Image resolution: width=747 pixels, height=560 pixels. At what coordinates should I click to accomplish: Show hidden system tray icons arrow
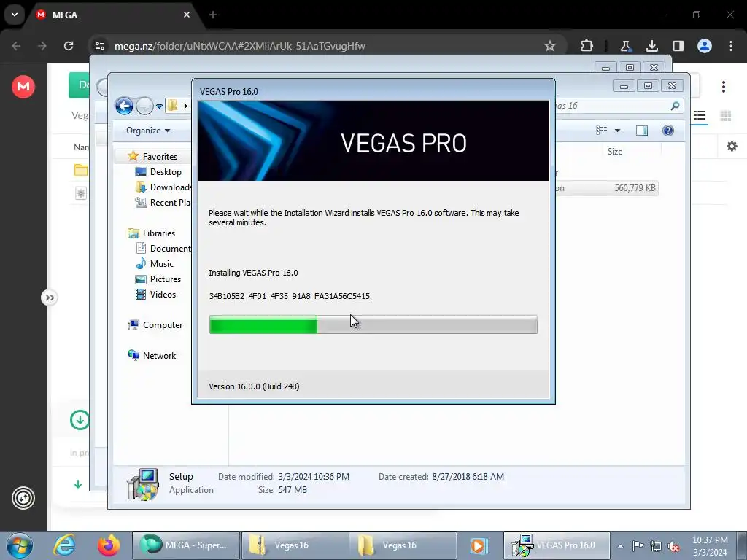pyautogui.click(x=620, y=546)
